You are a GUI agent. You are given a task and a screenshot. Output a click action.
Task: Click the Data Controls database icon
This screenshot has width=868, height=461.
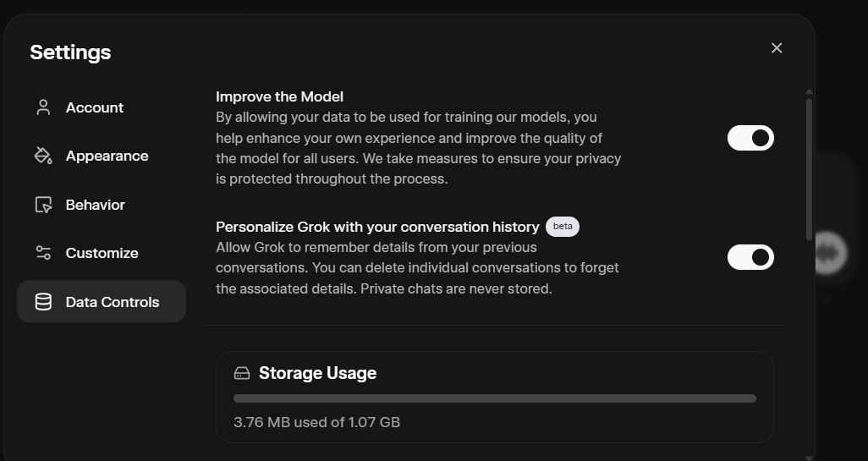pos(43,302)
